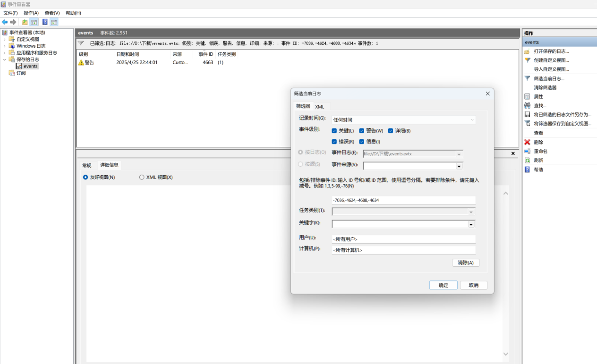Uncheck the 警告(W) checkbox

click(362, 131)
